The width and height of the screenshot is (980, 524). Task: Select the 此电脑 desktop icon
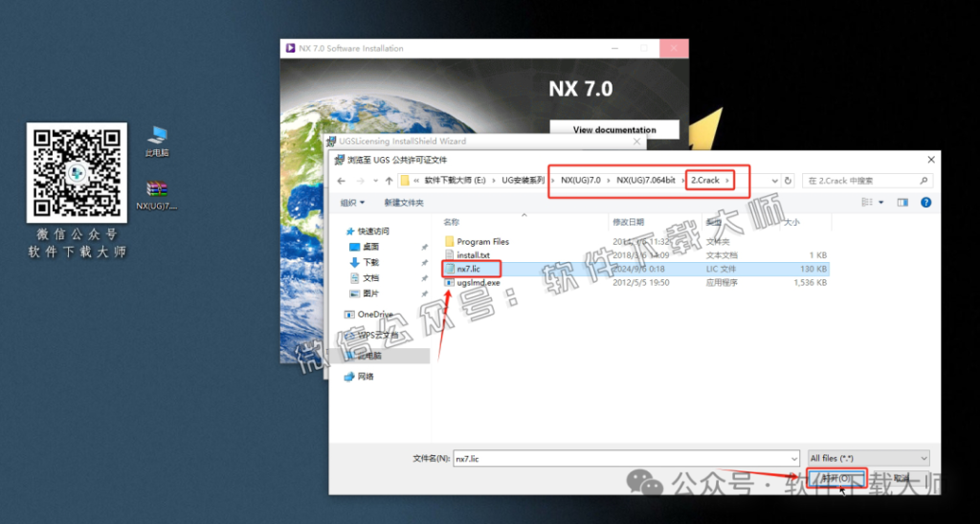(158, 142)
